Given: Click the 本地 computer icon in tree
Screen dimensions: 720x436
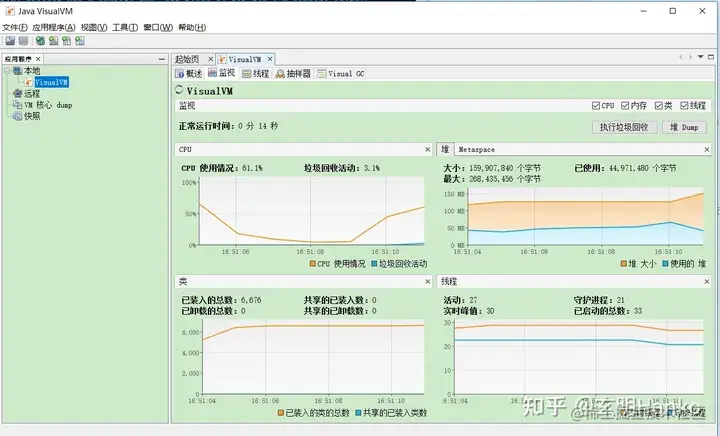Looking at the screenshot, I should coord(17,71).
